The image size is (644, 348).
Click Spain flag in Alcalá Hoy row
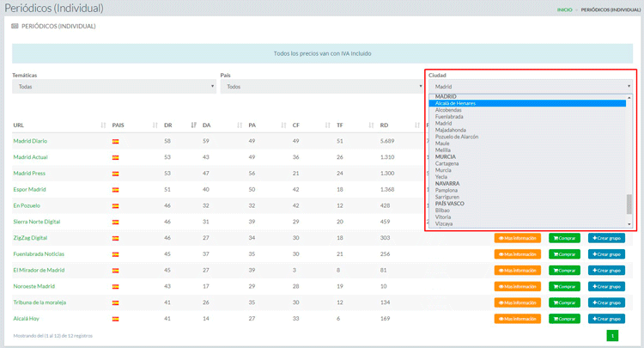115,319
